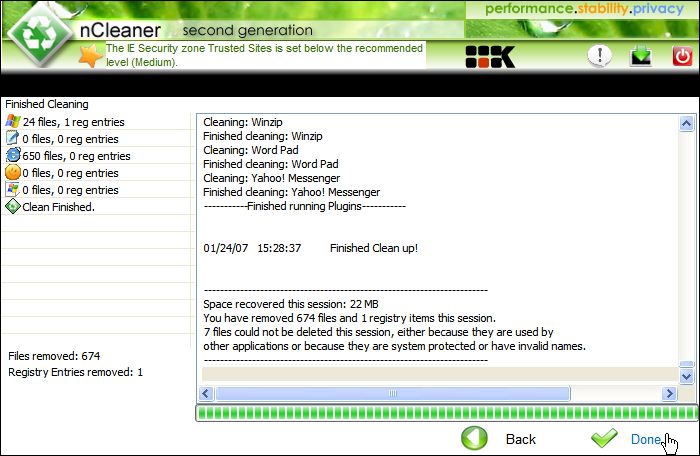This screenshot has height=456, width=700.
Task: Click the green round Back arrow icon
Action: coord(475,438)
